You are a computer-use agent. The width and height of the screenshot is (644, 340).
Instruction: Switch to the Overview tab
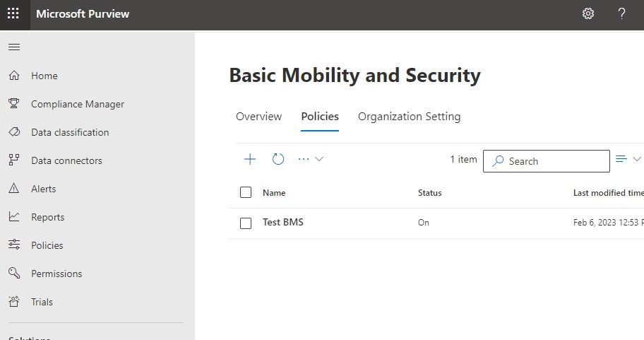258,117
